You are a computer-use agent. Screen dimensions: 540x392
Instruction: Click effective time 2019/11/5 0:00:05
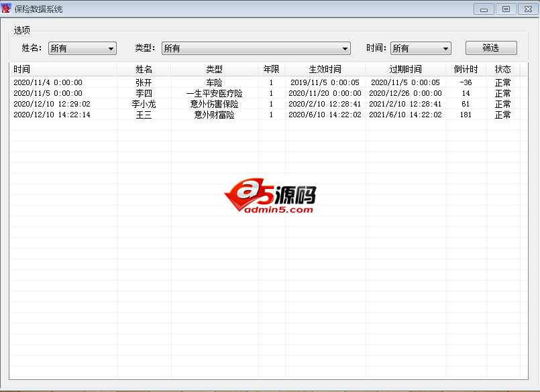[325, 82]
